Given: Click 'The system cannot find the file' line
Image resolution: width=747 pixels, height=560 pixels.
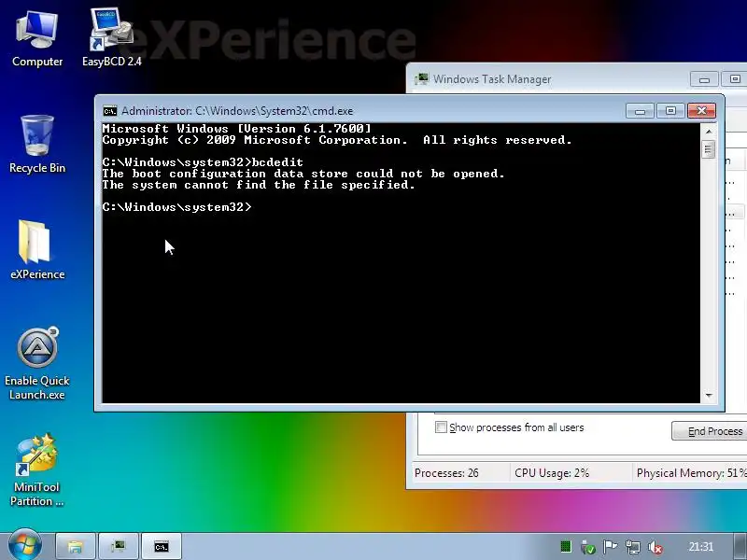Looking at the screenshot, I should click(x=259, y=185).
